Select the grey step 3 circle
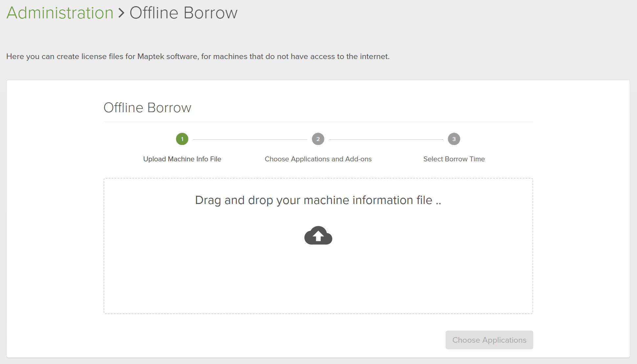This screenshot has width=637, height=364. pyautogui.click(x=454, y=139)
